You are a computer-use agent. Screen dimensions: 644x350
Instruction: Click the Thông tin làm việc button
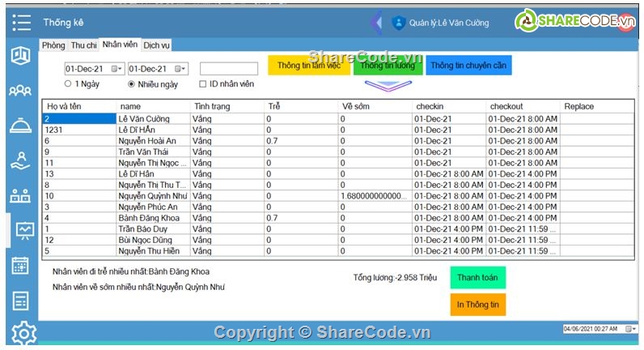(x=309, y=66)
